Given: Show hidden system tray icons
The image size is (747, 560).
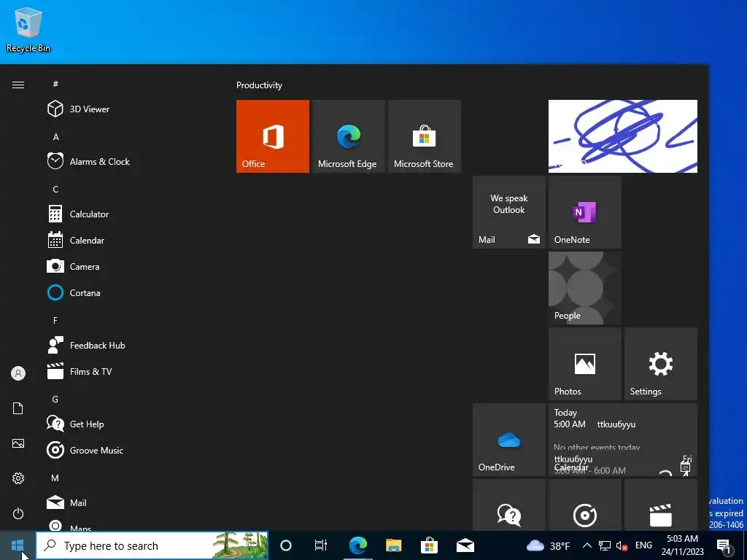Looking at the screenshot, I should click(587, 545).
